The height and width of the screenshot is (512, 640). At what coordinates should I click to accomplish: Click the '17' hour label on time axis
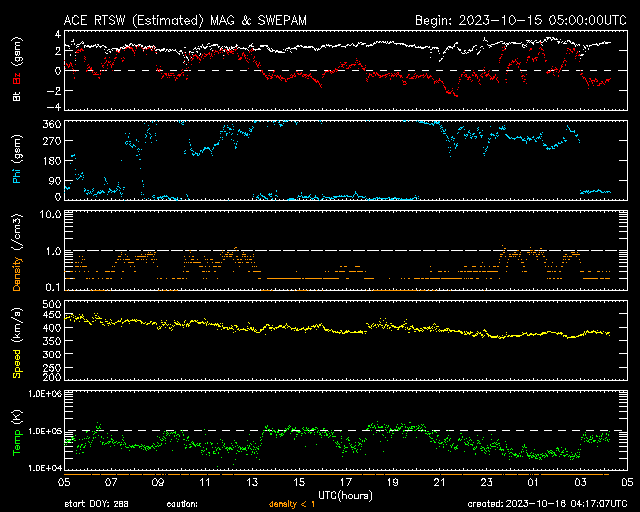pyautogui.click(x=346, y=482)
